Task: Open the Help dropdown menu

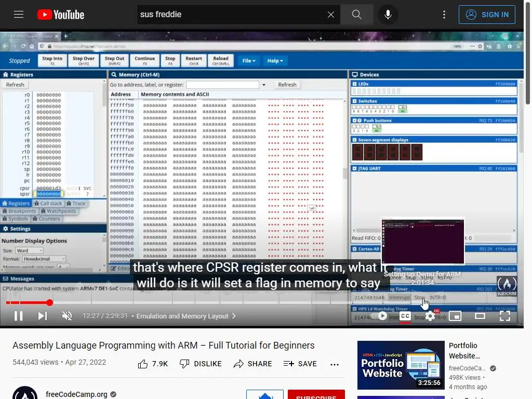Action: [275, 61]
